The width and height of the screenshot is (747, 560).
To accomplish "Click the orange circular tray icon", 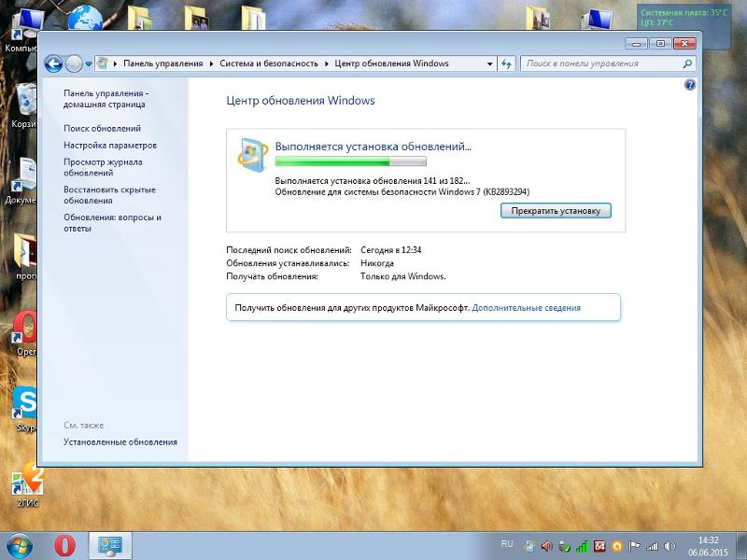I will click(617, 546).
